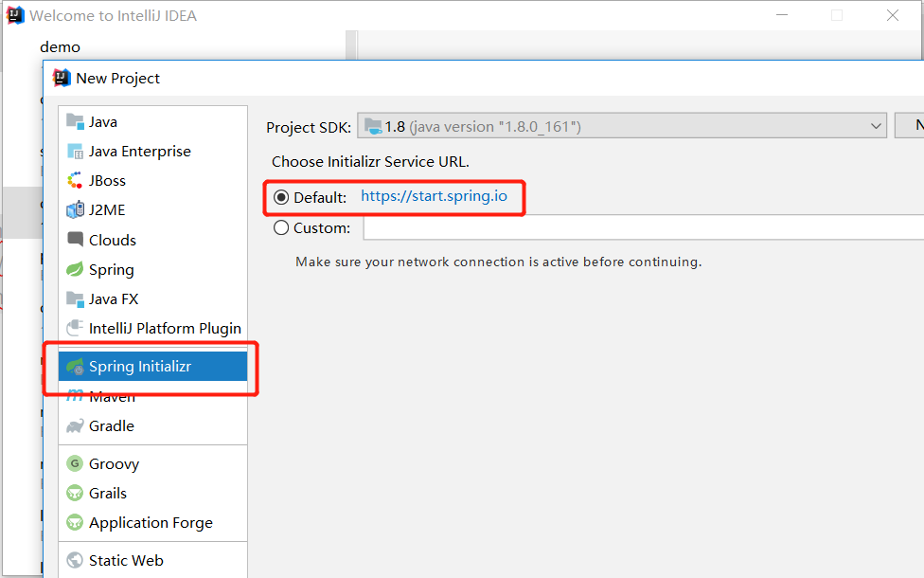924x578 pixels.
Task: Click the Clouds speech-bubble icon
Action: pos(75,240)
